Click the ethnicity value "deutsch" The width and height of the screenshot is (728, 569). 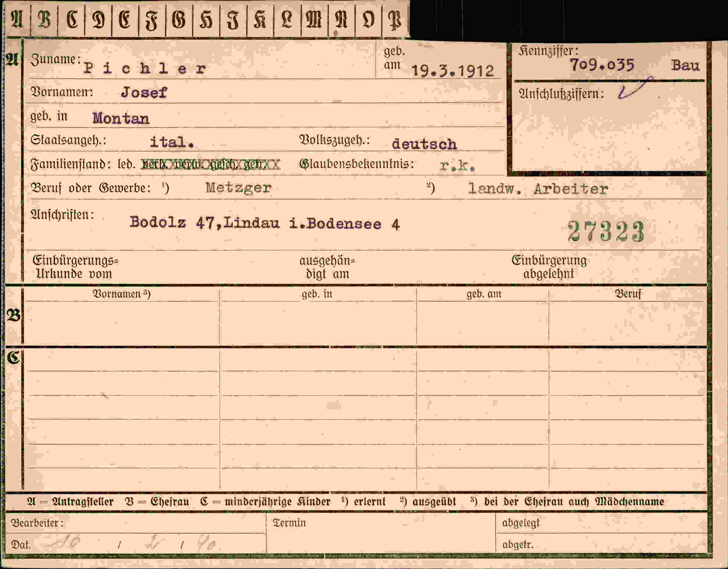(424, 144)
